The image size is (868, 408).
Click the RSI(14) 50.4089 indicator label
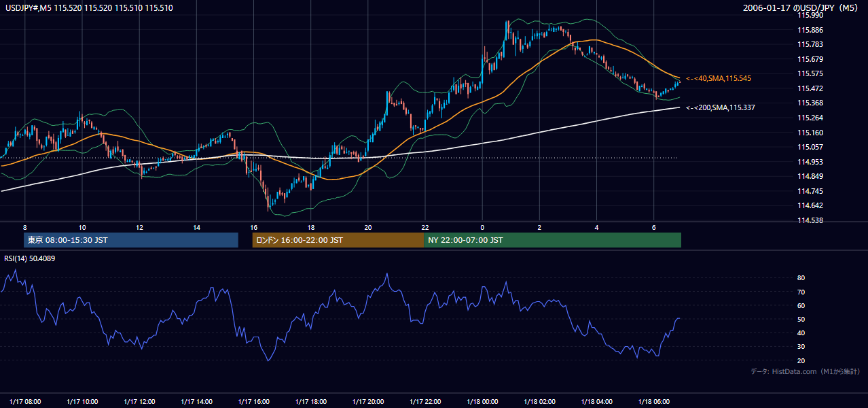(30, 258)
